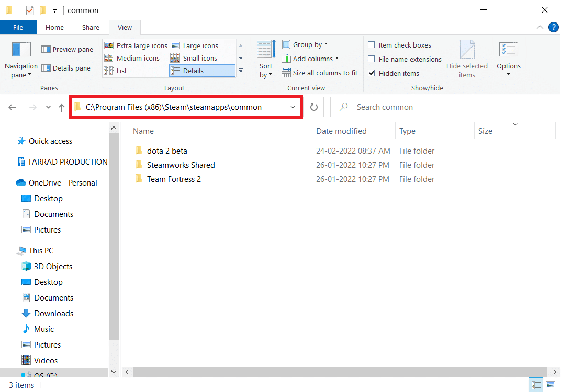Select the Steamworks Shared folder
This screenshot has height=392, width=561.
(181, 165)
